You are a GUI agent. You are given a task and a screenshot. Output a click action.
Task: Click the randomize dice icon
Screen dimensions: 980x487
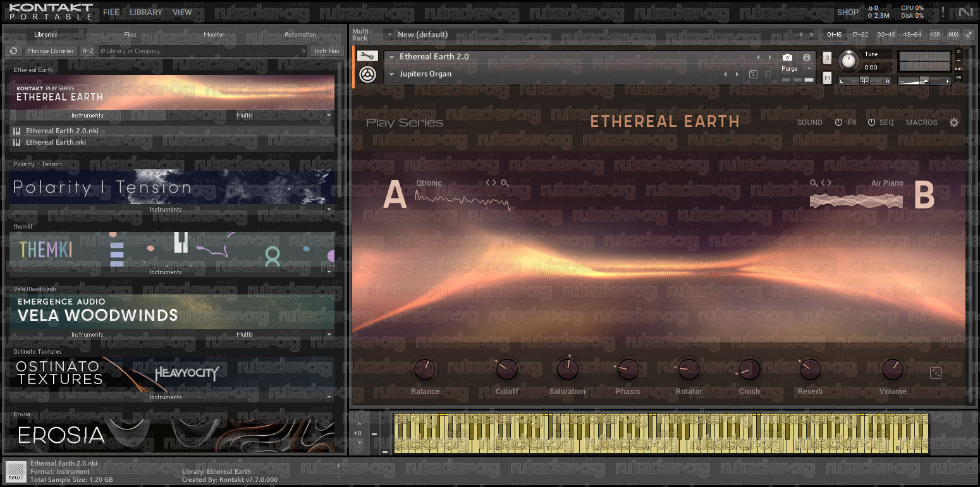(936, 373)
